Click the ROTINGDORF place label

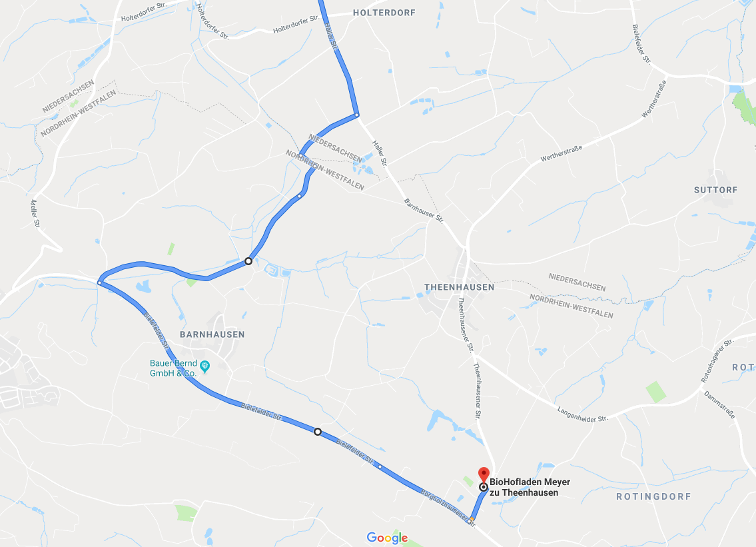tap(653, 496)
